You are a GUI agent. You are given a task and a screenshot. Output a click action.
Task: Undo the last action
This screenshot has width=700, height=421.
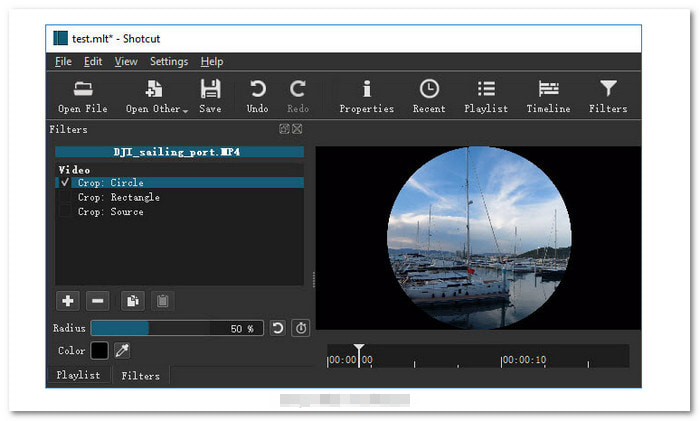[258, 96]
